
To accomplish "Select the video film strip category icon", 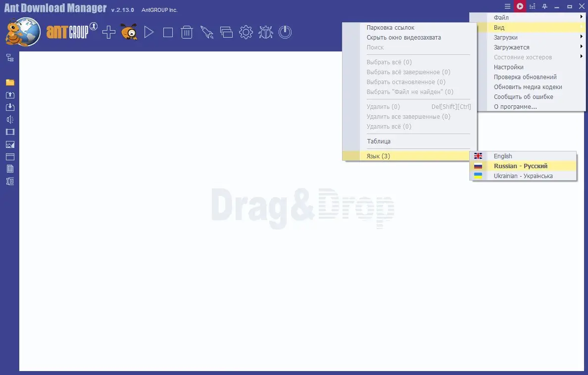I will 10,132.
